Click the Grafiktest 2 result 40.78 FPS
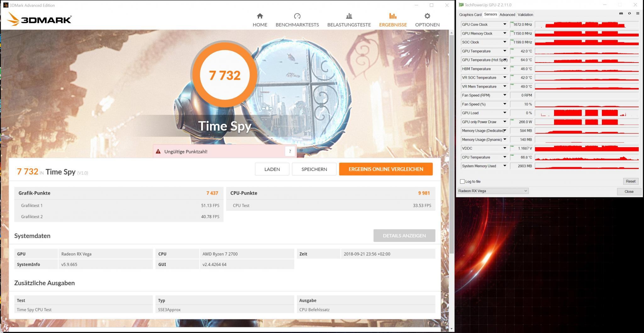Image resolution: width=644 pixels, height=333 pixels. pyautogui.click(x=210, y=217)
